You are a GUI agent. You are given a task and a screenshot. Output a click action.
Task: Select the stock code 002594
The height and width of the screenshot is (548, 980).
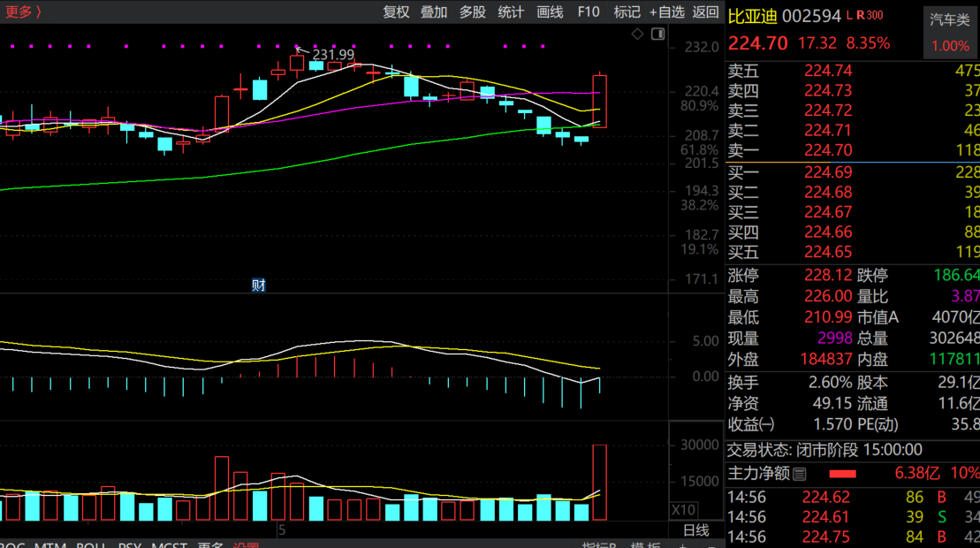click(x=811, y=16)
